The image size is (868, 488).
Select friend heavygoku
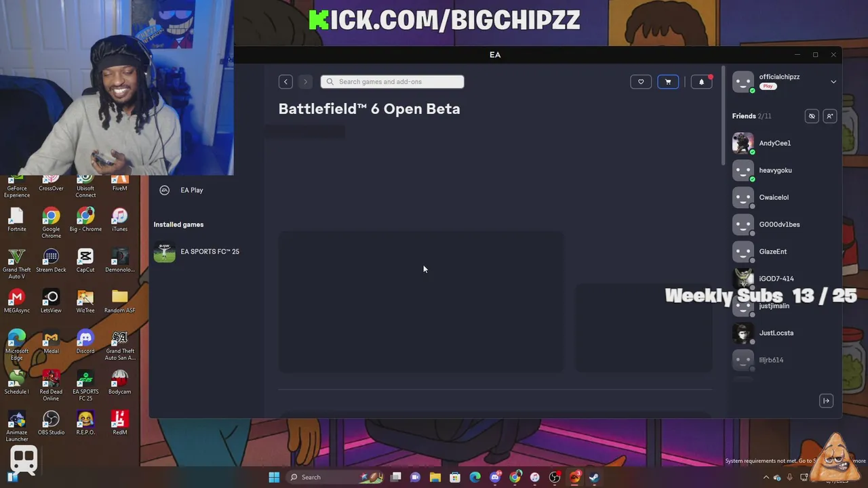(775, 170)
